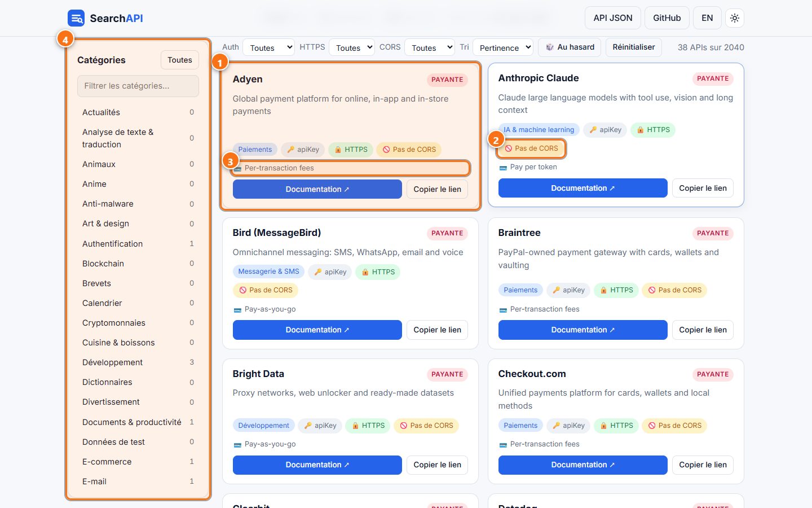Select the Calendrier category
This screenshot has width=812, height=508.
point(138,303)
